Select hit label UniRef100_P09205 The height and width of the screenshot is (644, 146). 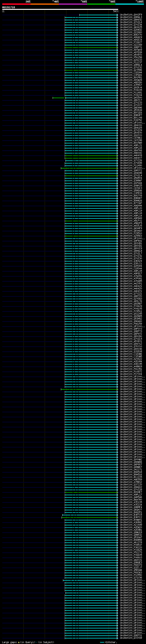[x=131, y=90]
